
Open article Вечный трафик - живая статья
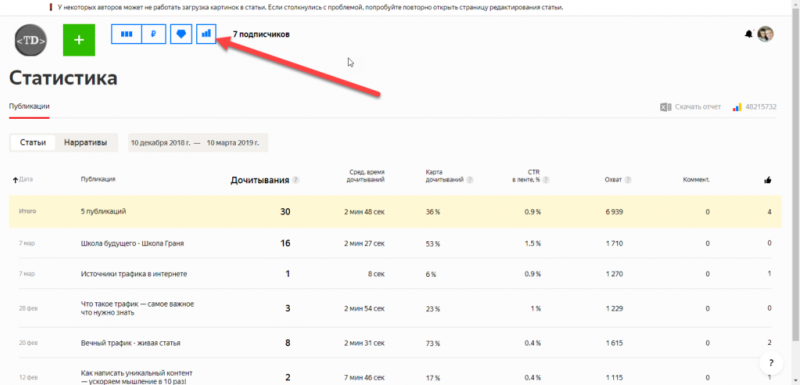click(x=131, y=343)
